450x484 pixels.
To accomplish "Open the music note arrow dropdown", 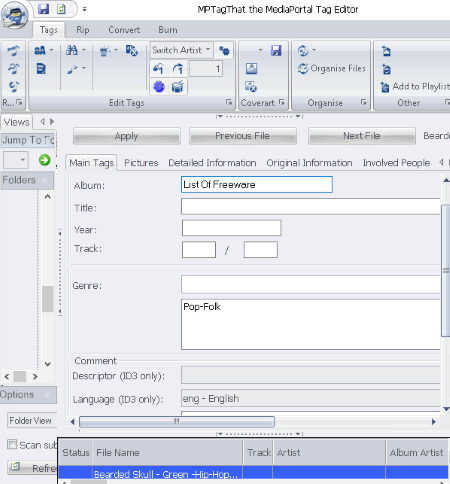I will [84, 68].
